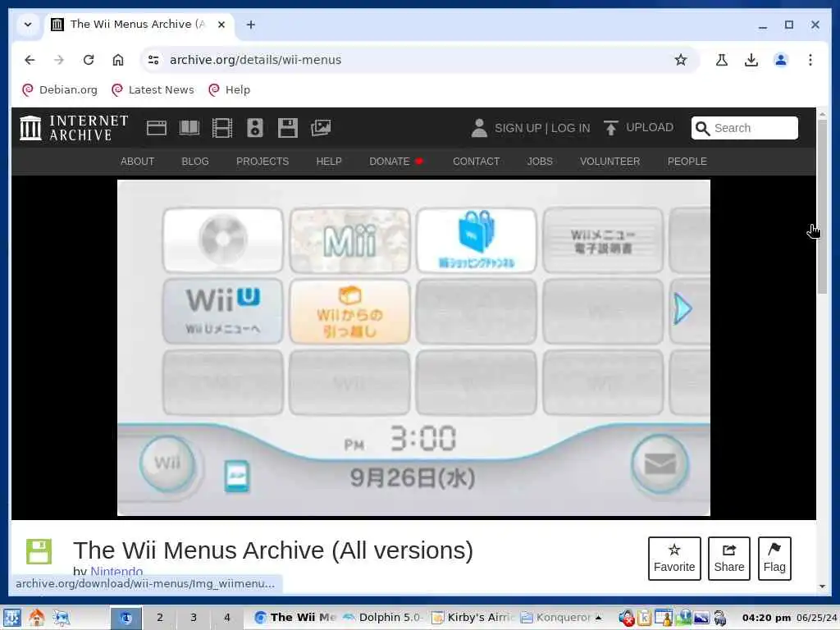Switch to virtual desktop 4
Image resolution: width=840 pixels, height=630 pixels.
click(x=226, y=618)
